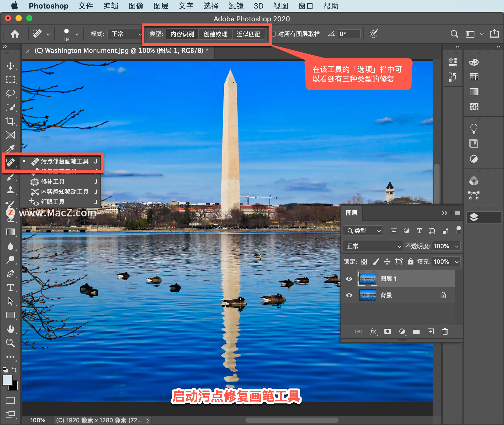Select the Blur tool
504x425 pixels.
(x=10, y=246)
